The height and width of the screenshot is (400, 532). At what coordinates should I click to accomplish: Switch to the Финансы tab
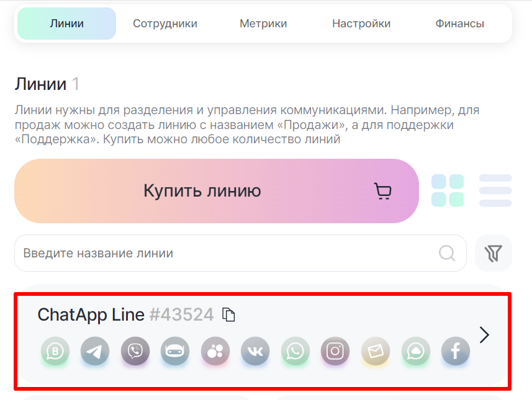click(x=459, y=24)
